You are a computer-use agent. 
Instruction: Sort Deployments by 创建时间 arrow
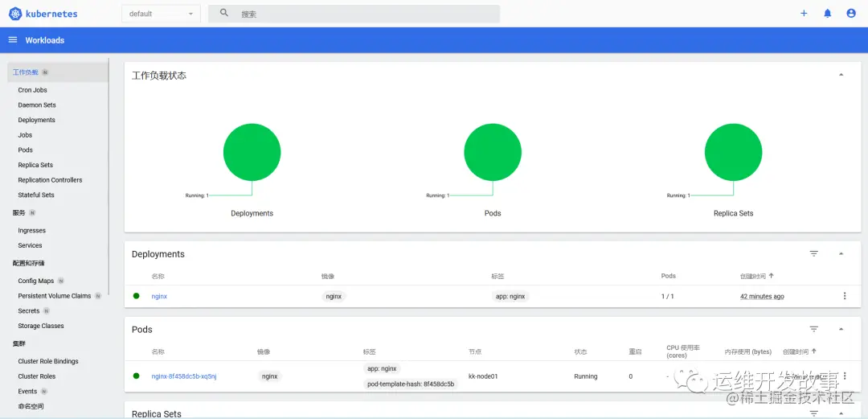click(771, 276)
